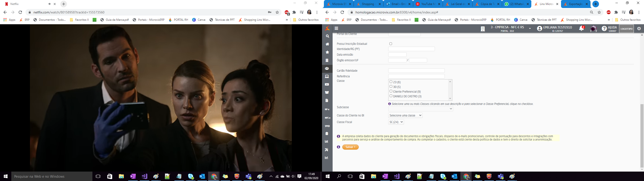Open the clients (people) module in Microvix sidebar
This screenshot has height=181, width=644.
point(327,68)
